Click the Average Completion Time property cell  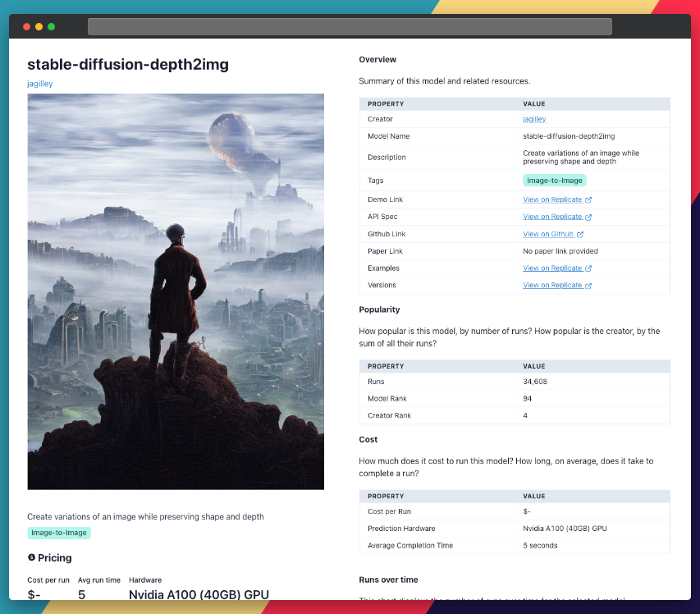pyautogui.click(x=437, y=546)
